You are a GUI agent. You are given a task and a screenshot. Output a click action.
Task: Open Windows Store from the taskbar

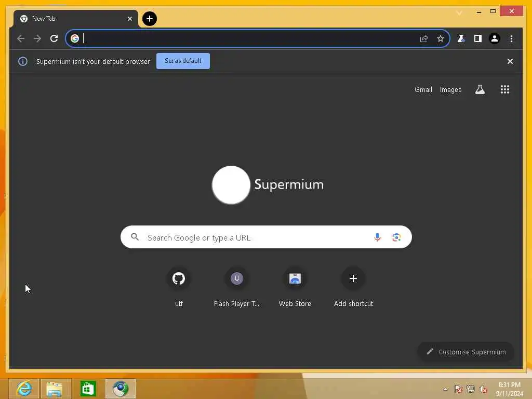tap(88, 389)
